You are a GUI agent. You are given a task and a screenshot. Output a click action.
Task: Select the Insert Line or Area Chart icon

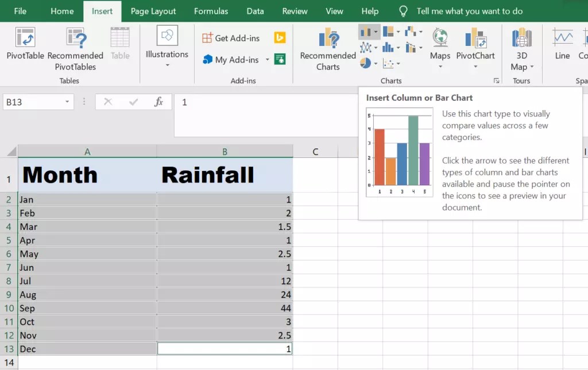(x=366, y=47)
